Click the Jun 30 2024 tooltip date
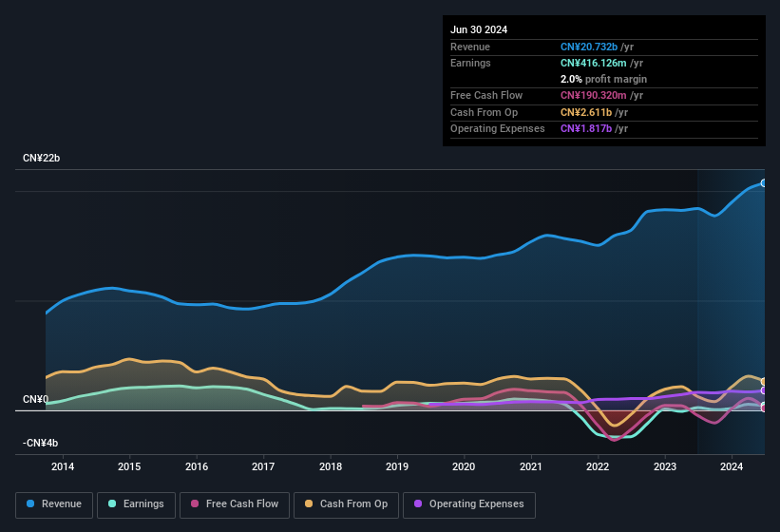Image resolution: width=780 pixels, height=532 pixels. pyautogui.click(x=479, y=29)
